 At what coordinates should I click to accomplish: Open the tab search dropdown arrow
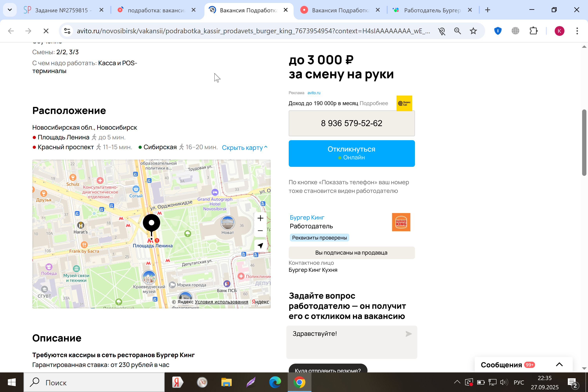pos(10,10)
